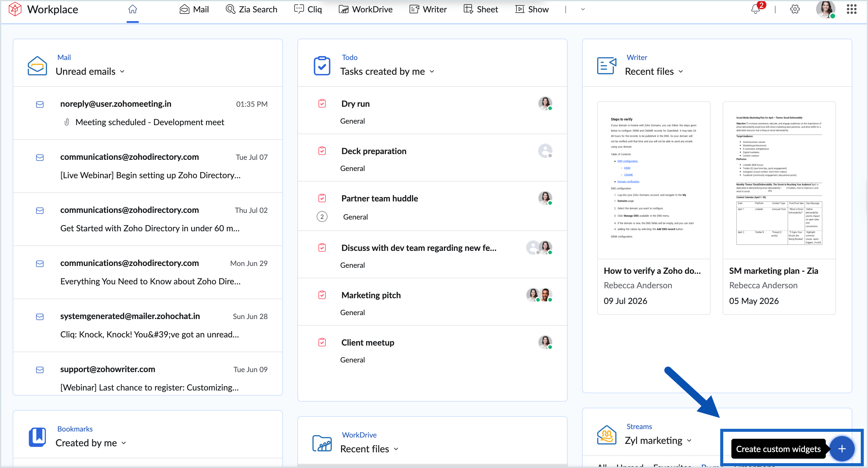
Task: Open email Get Started with Zoho Directory
Action: (x=147, y=219)
